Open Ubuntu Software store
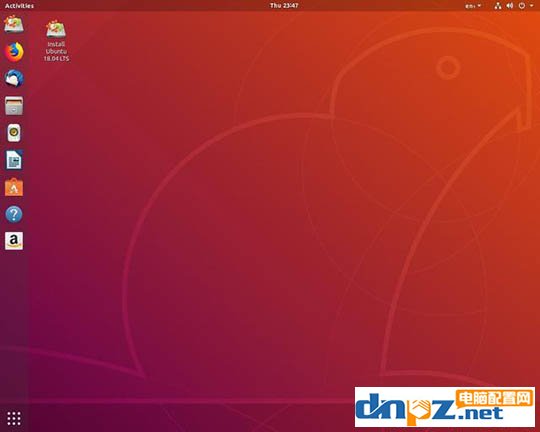This screenshot has width=540, height=432. tap(14, 187)
